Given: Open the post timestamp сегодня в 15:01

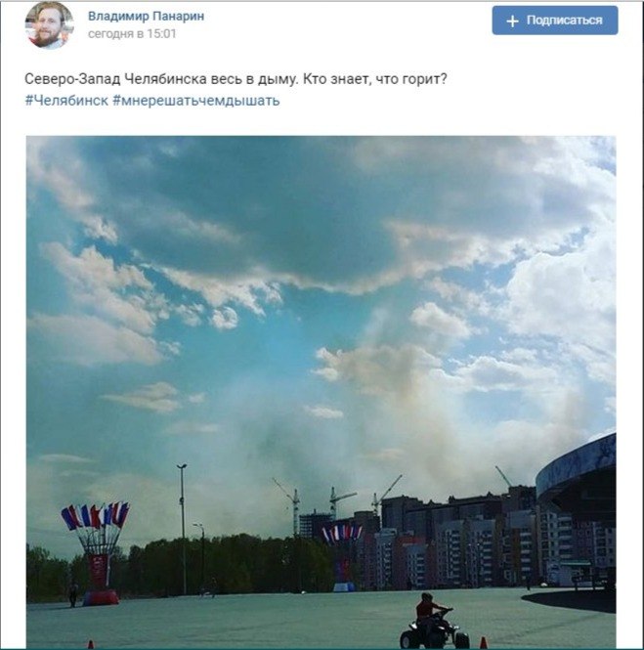Looking at the screenshot, I should [x=132, y=33].
